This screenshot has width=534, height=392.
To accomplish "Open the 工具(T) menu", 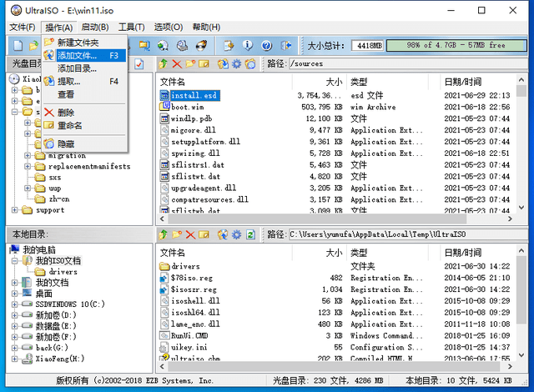I will 132,28.
